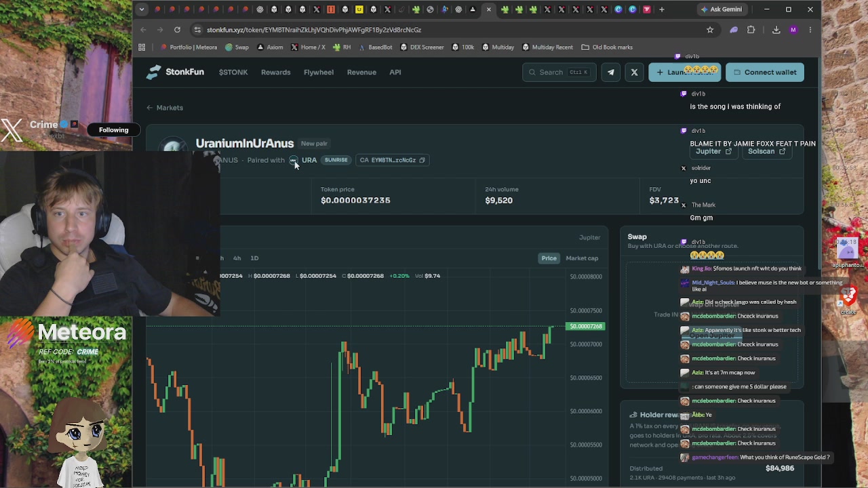Open StonkFun Telegram link icon
Viewport: 868px width, 488px height.
click(611, 72)
